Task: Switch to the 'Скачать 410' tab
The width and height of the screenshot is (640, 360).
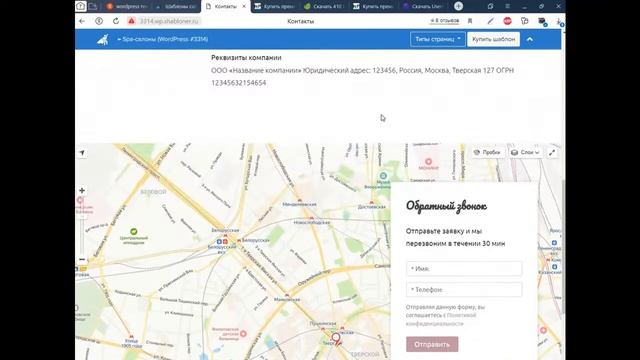Action: (324, 6)
